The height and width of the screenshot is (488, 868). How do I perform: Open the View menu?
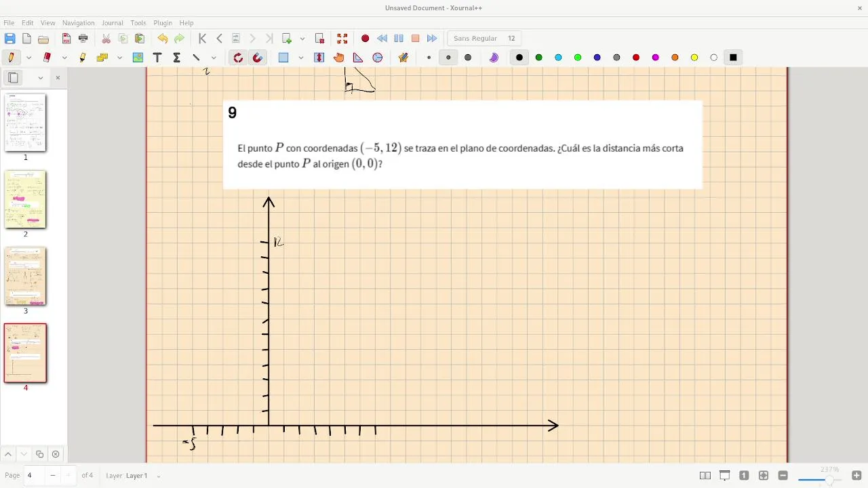tap(47, 23)
